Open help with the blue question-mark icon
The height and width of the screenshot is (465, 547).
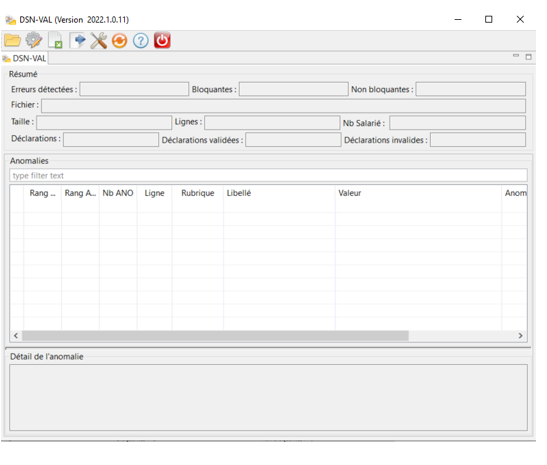click(x=141, y=41)
